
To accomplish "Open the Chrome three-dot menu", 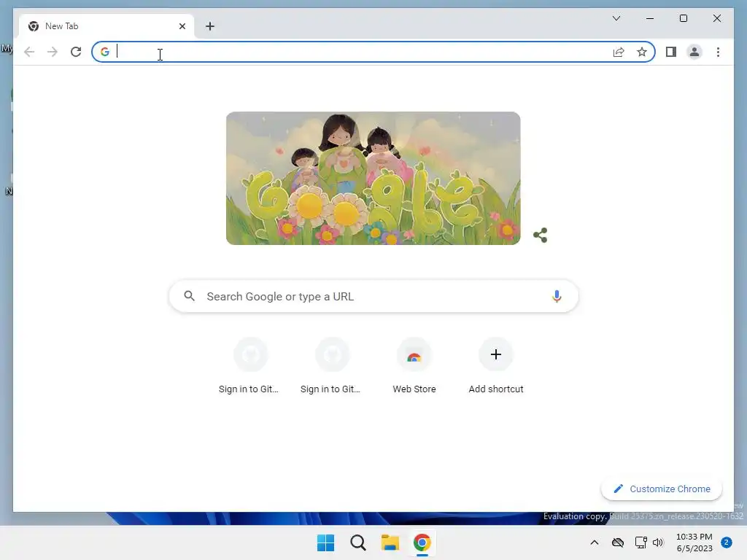I will click(x=718, y=52).
